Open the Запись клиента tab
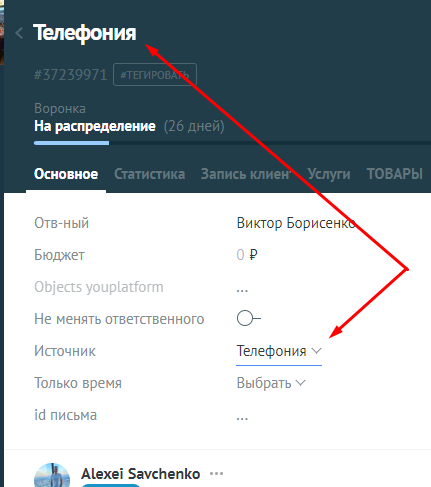Screen dimensions: 431x487 coord(246,174)
